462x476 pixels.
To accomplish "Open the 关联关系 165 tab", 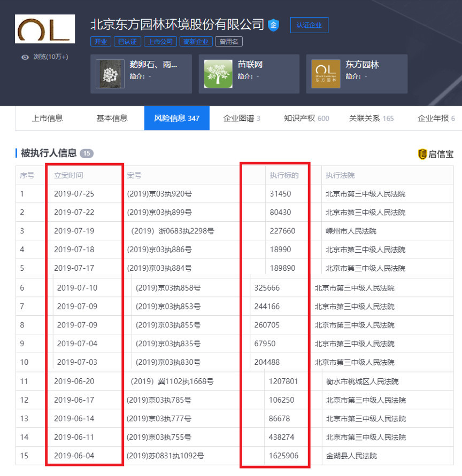I will click(x=371, y=118).
